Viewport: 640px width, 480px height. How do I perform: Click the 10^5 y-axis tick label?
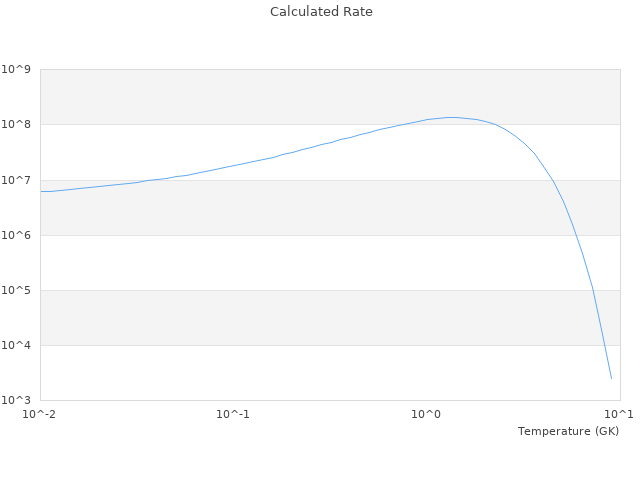[17, 290]
